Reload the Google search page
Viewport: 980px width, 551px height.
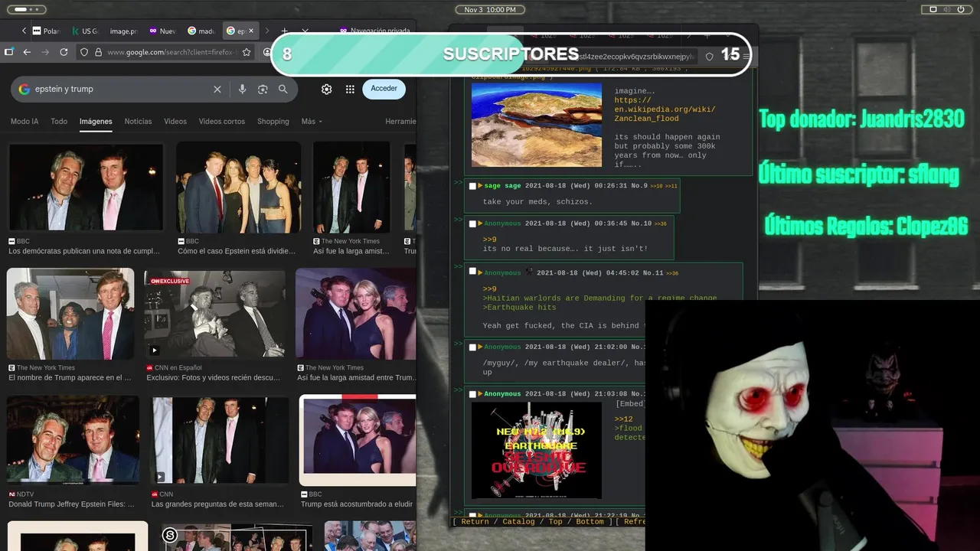coord(64,52)
